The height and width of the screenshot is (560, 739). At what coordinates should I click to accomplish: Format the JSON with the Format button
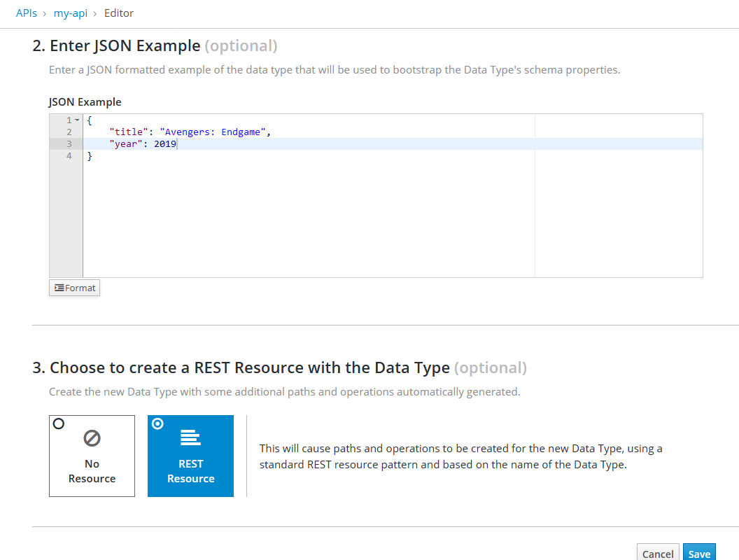pyautogui.click(x=74, y=288)
